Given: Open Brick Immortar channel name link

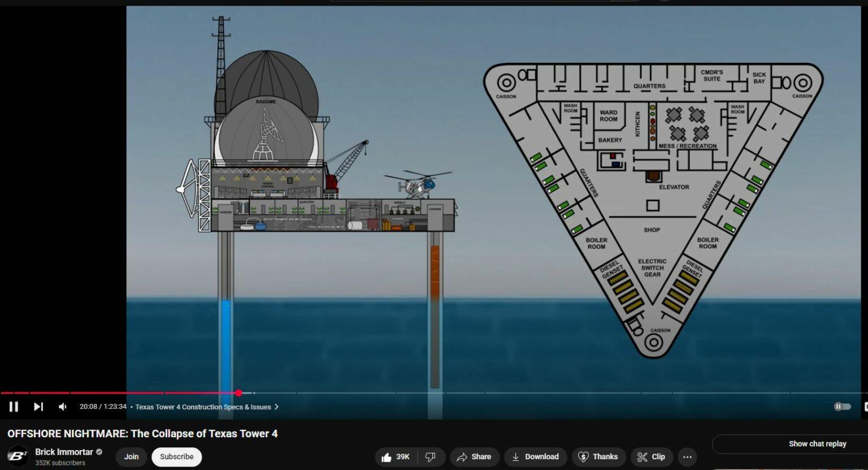Looking at the screenshot, I should 64,452.
